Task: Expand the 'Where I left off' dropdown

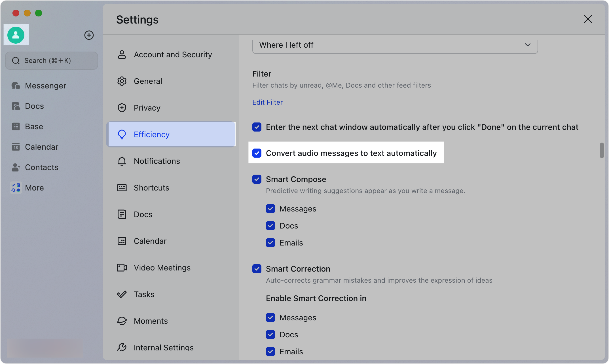Action: tap(395, 45)
